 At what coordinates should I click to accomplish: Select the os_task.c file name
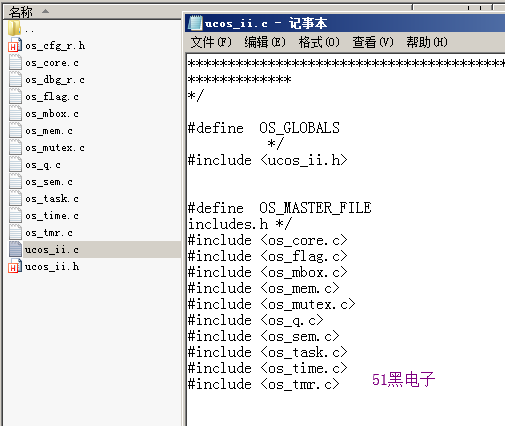coord(52,199)
